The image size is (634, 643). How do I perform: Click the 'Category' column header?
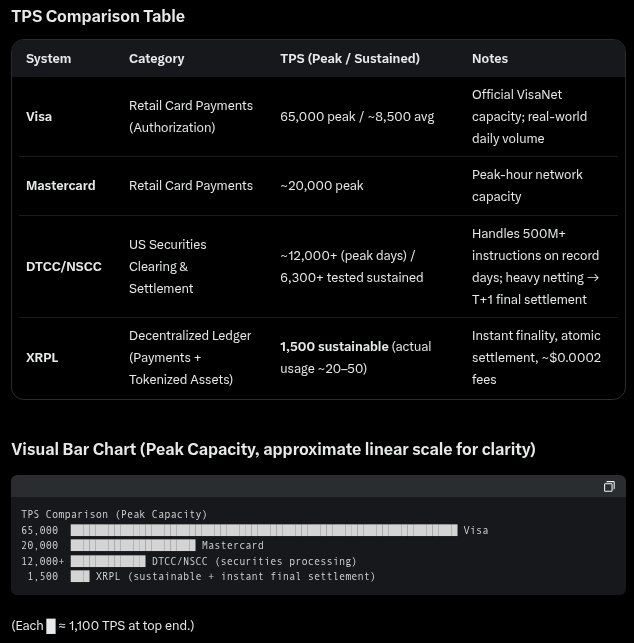157,59
